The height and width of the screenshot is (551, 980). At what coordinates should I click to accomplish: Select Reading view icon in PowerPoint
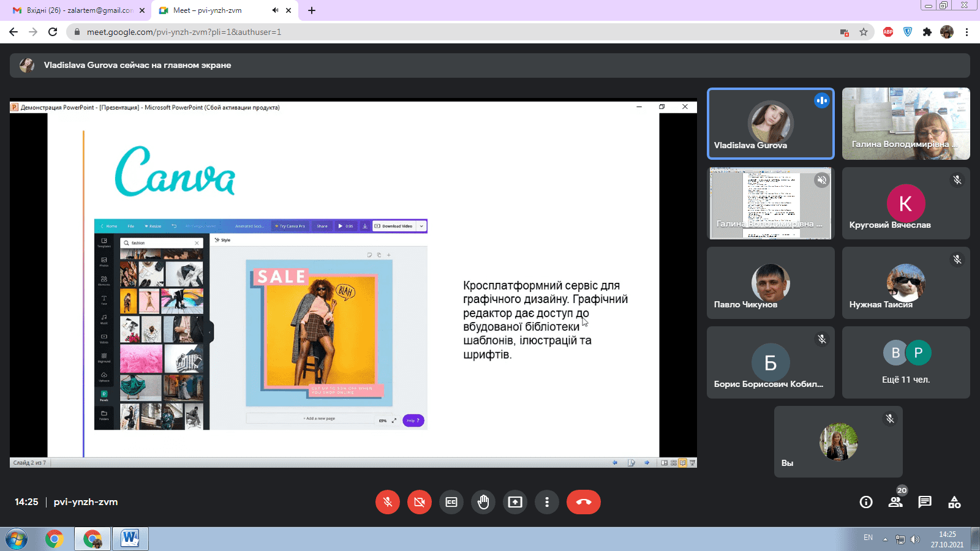tap(683, 463)
